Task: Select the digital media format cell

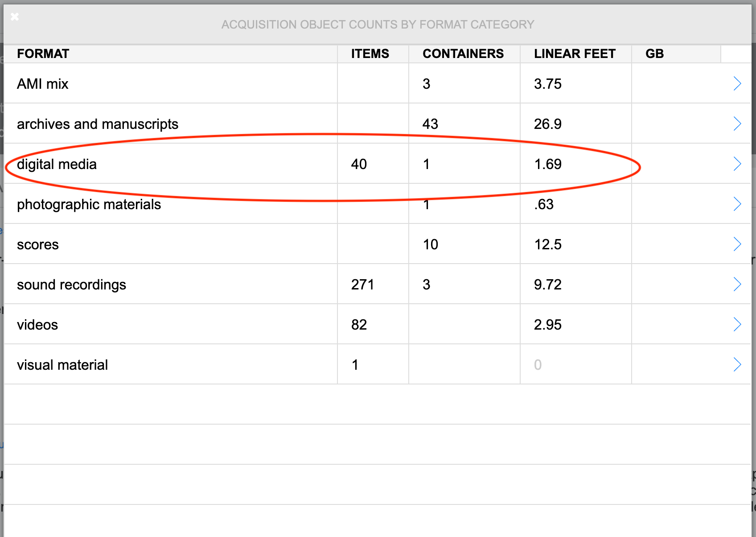Action: tap(171, 164)
